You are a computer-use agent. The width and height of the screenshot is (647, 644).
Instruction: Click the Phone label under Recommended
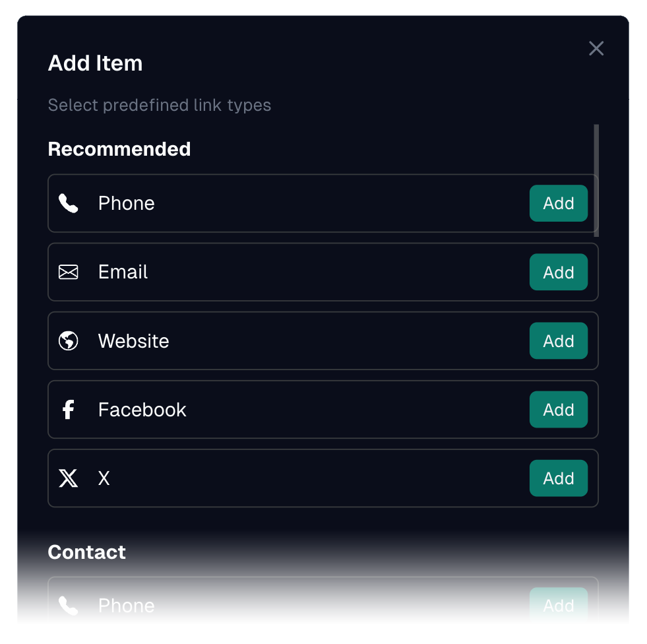click(126, 203)
